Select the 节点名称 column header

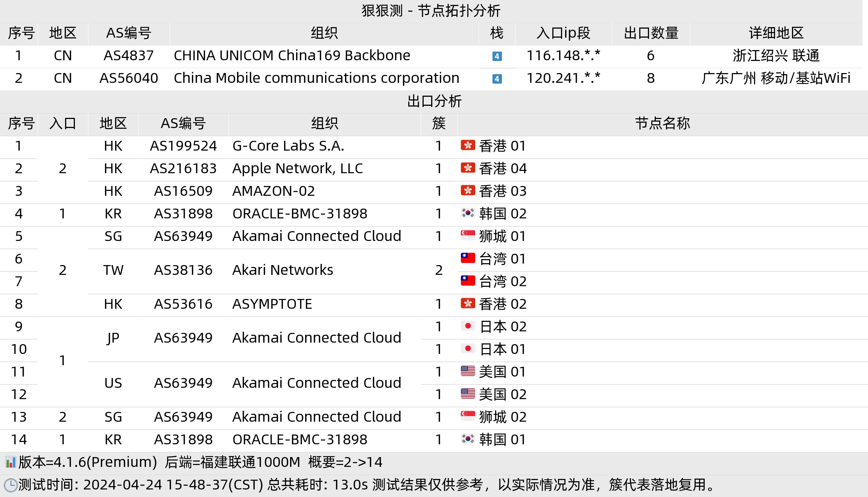click(x=662, y=123)
